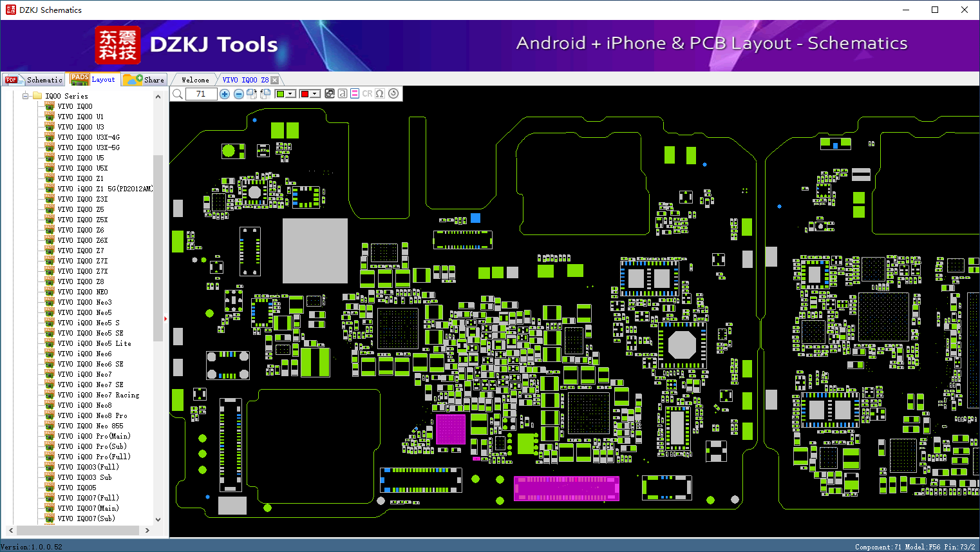The height and width of the screenshot is (552, 980).
Task: Open the green color dropdown arrow
Action: [x=290, y=94]
